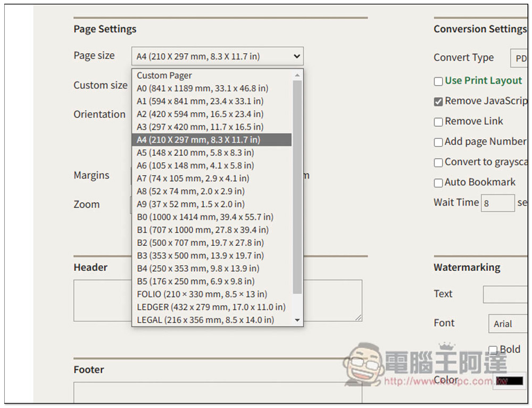Toggle the Remove Link checkbox
Screen dimensions: 532x408
pos(438,122)
